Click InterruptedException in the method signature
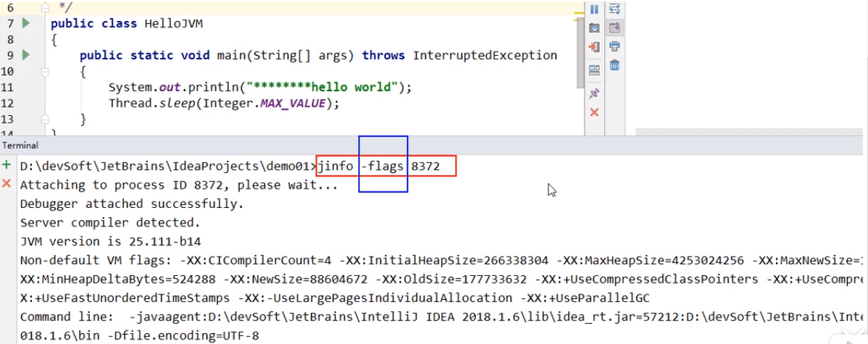This screenshot has width=868, height=344. pos(485,55)
